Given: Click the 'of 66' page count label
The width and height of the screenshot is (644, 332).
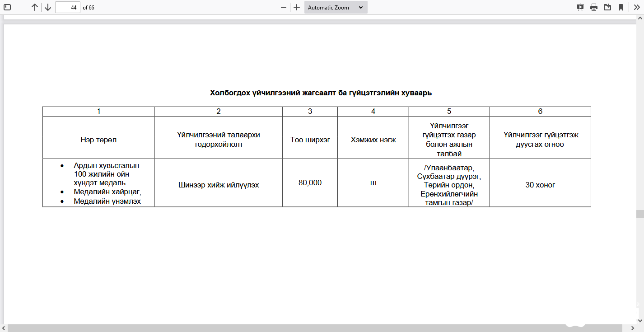Looking at the screenshot, I should point(89,8).
